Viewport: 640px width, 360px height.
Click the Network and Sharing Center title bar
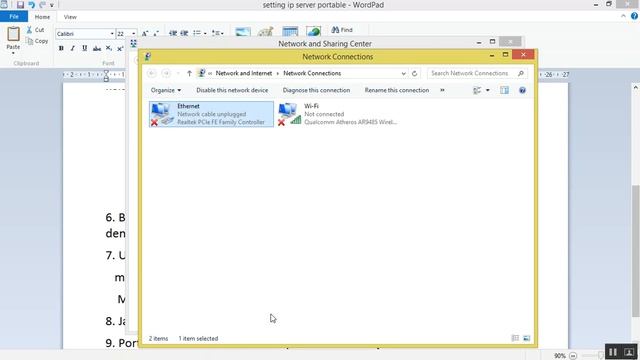(x=324, y=44)
